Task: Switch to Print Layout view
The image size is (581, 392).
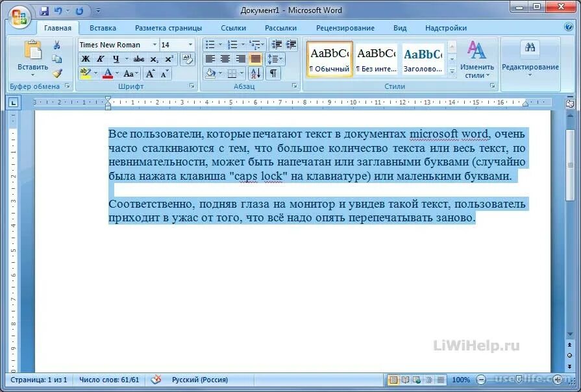Action: pyautogui.click(x=393, y=380)
